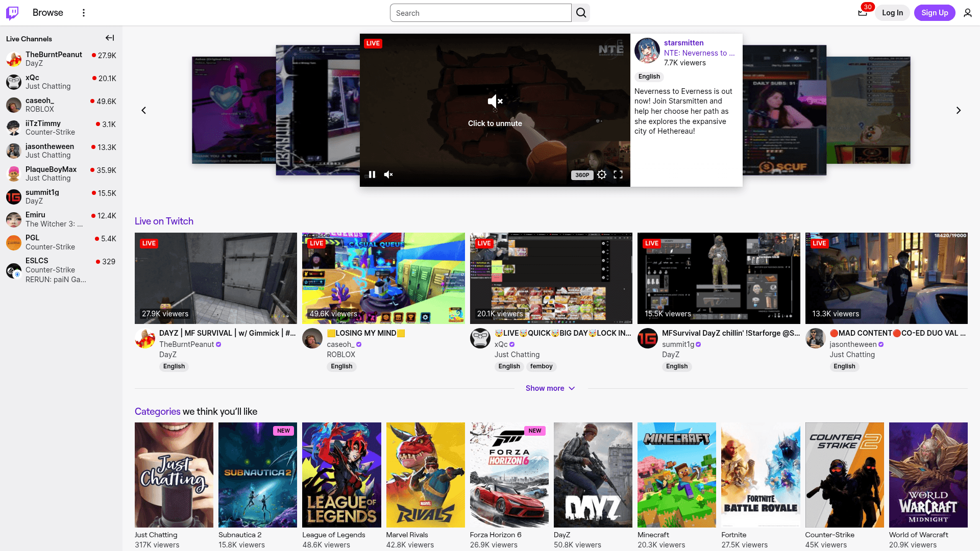Toggle mute in player control bar
Viewport: 980px width, 551px height.
[388, 174]
